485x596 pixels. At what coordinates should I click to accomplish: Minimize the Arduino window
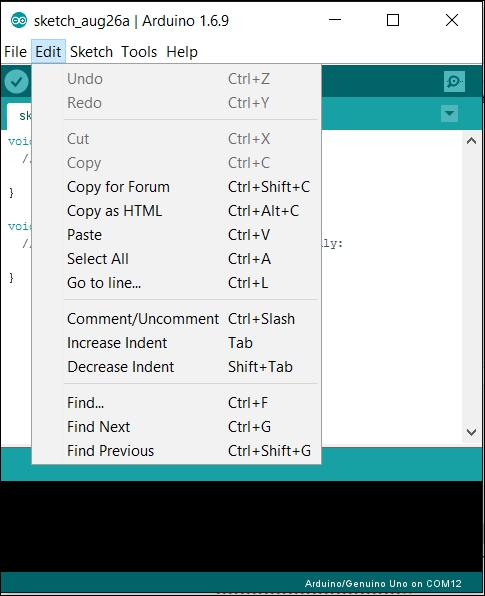[335, 20]
